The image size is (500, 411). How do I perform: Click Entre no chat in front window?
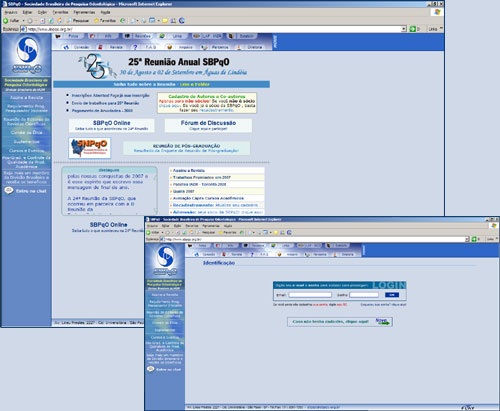tap(164, 369)
